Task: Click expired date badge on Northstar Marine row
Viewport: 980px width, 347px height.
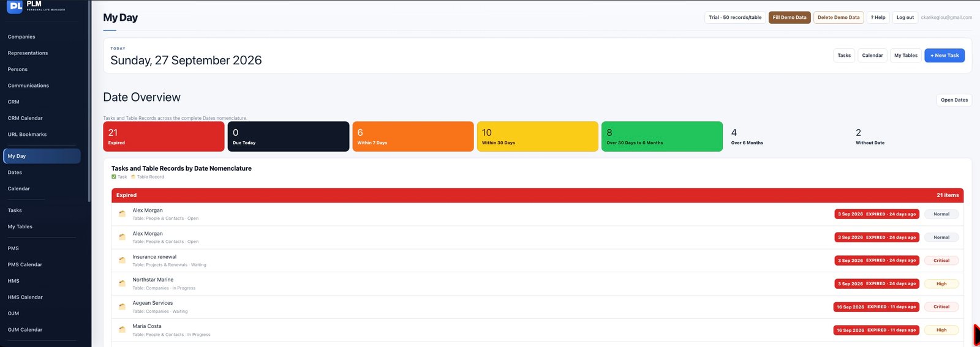Action: pos(876,284)
